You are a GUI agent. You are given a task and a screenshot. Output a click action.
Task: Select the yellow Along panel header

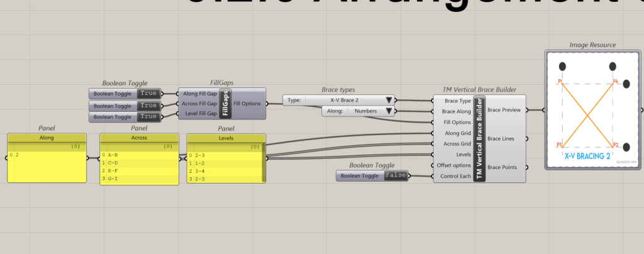[47, 137]
